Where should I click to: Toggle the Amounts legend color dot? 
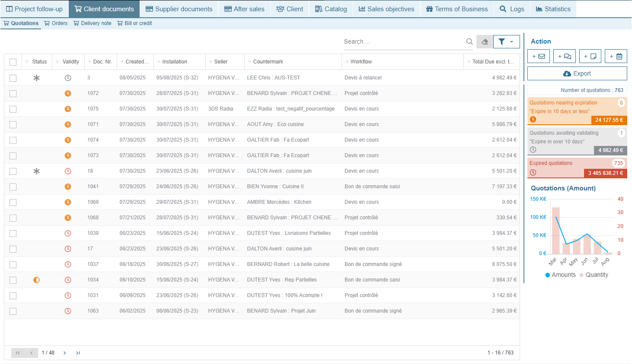coord(547,275)
